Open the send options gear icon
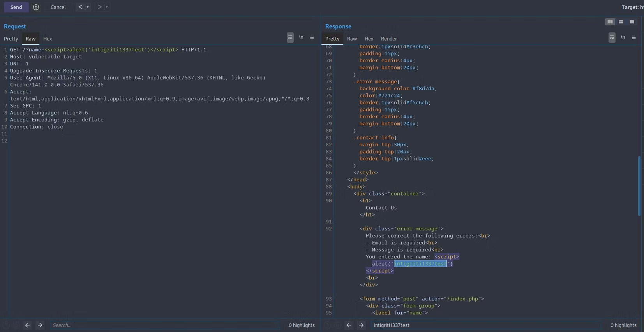The height and width of the screenshot is (332, 644). [x=36, y=7]
